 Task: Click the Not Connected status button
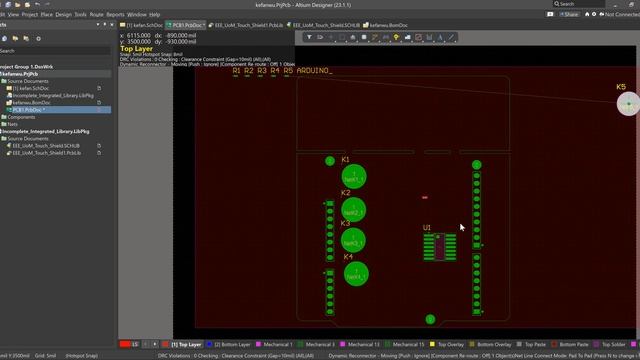[x=619, y=14]
